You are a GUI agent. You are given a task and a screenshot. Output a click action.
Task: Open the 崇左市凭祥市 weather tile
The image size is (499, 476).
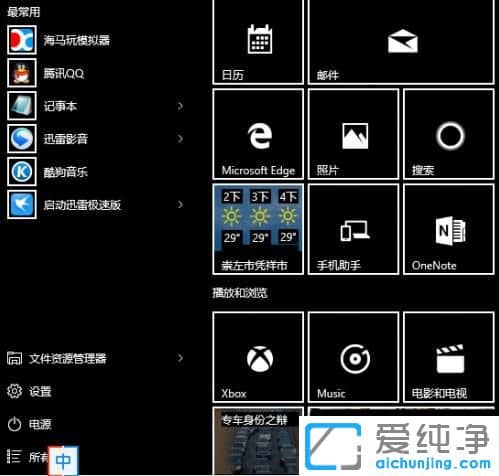coord(258,229)
